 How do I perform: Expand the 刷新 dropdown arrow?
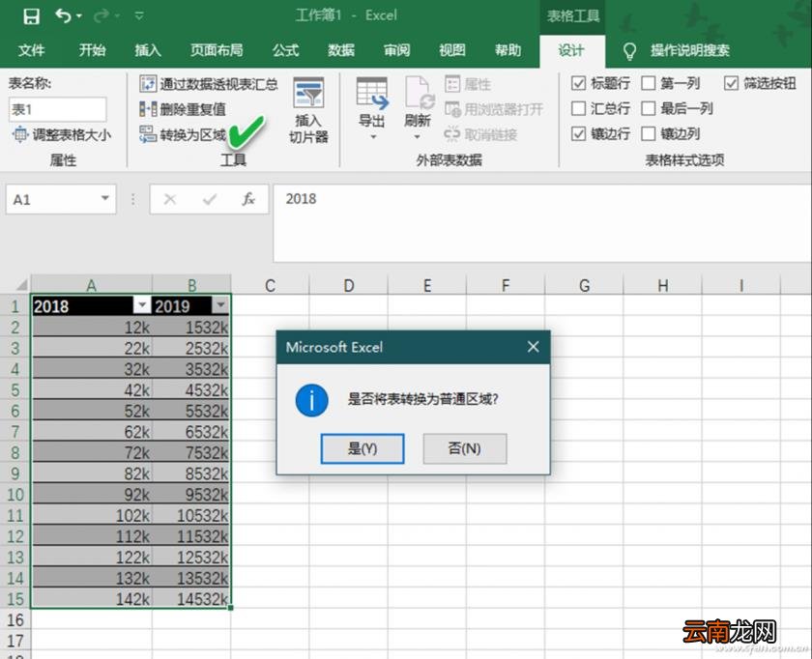[x=417, y=137]
